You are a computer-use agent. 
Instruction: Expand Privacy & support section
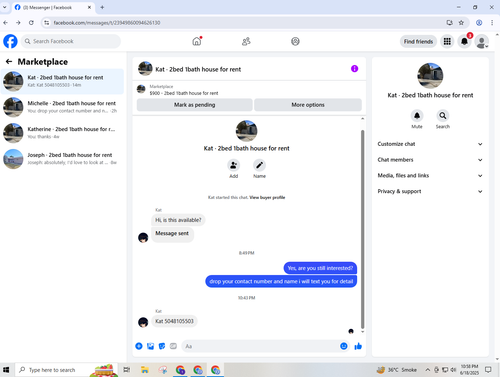[430, 191]
